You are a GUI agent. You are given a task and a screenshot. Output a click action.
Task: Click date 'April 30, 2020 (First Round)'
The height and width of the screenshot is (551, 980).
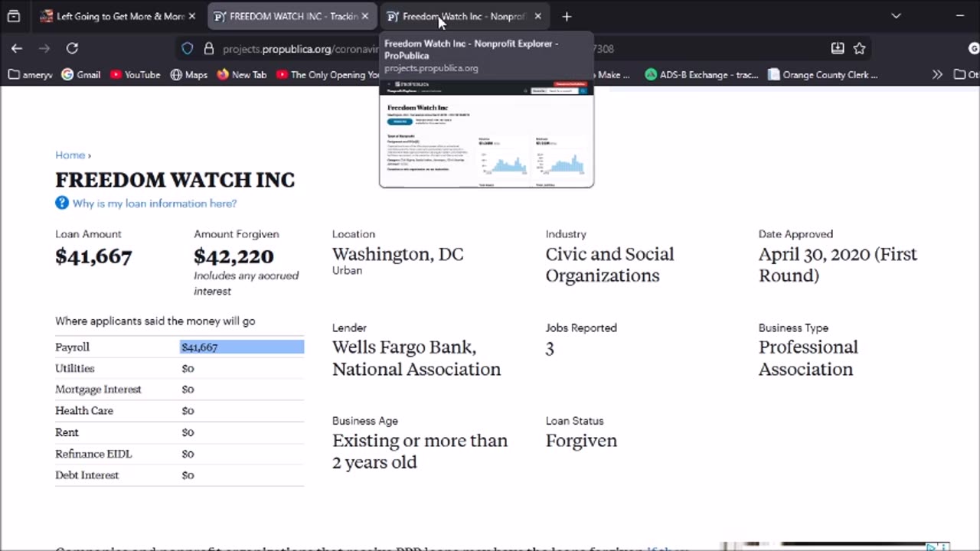pyautogui.click(x=838, y=265)
